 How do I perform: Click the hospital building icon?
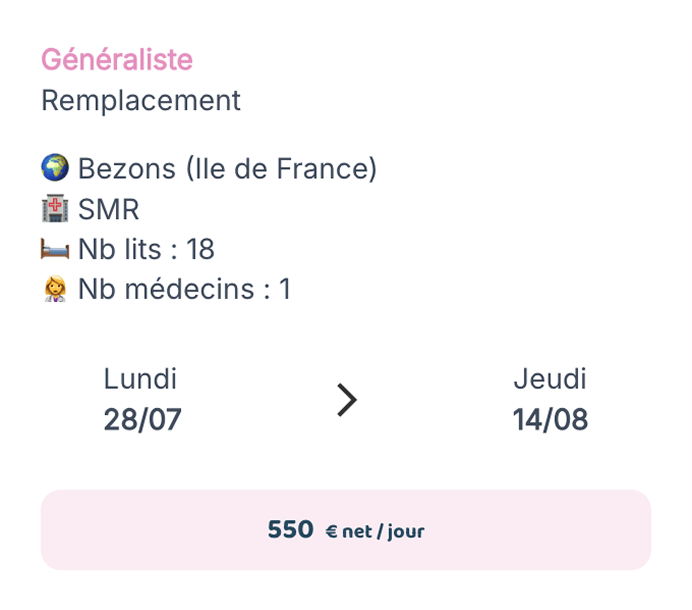tap(55, 208)
